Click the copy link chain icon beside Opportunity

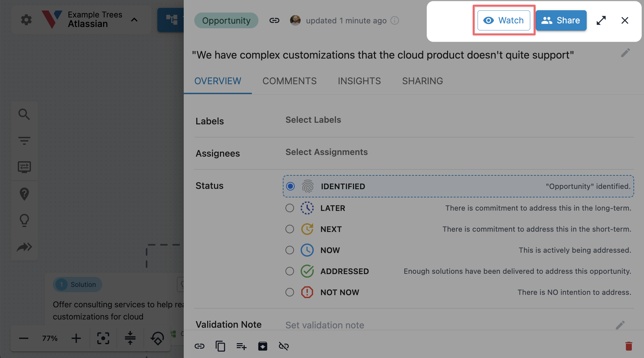pyautogui.click(x=274, y=20)
